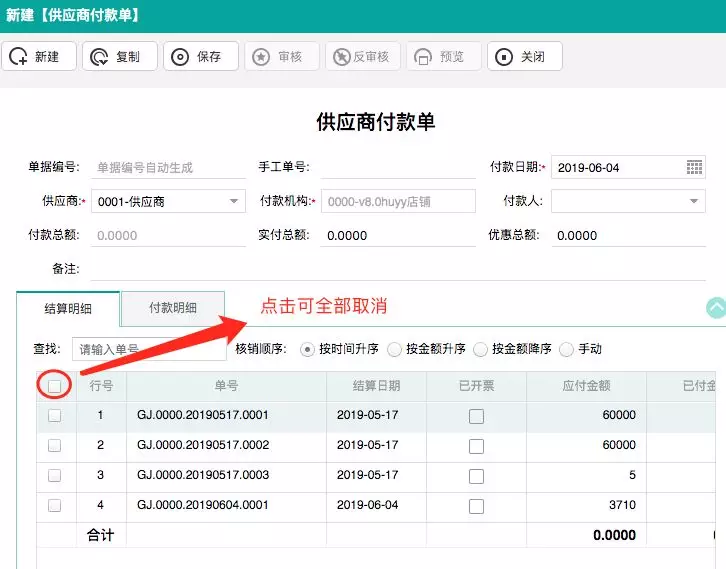
Task: Click the 查找 search input field
Action: click(148, 349)
